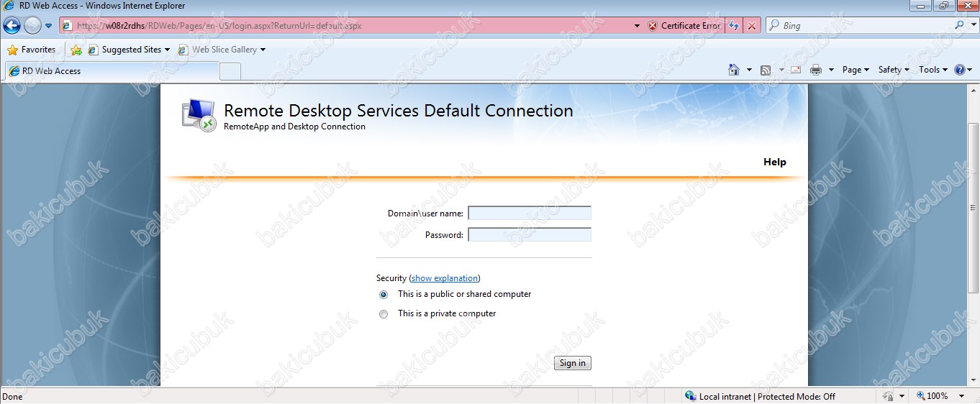Click 'RemoteApp and Desktop Connection' subtitle text
980x404 pixels.
tap(294, 127)
